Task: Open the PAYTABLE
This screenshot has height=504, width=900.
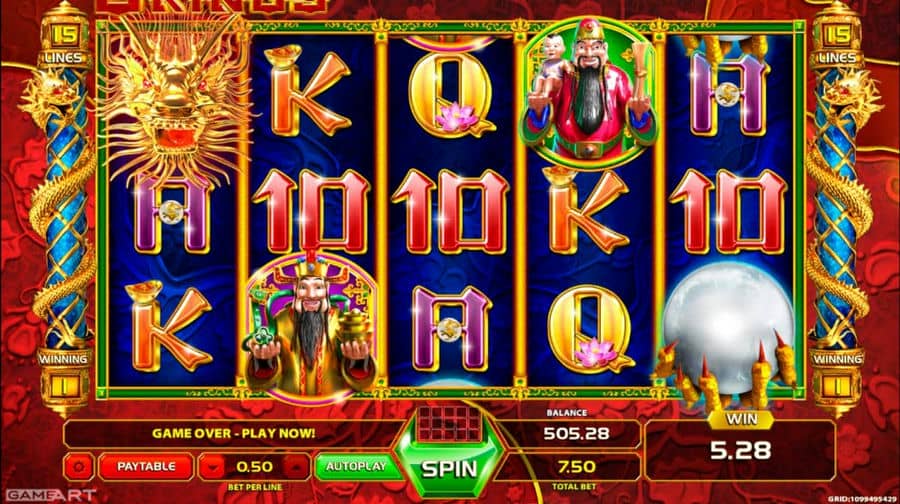Action: coord(146,467)
